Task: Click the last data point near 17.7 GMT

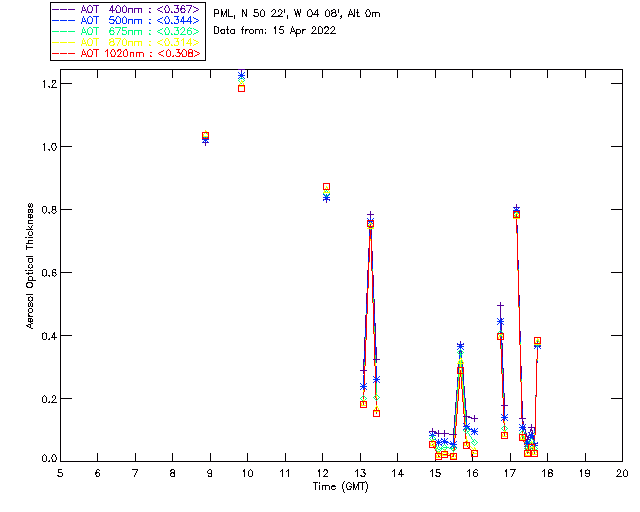Action: pyautogui.click(x=537, y=342)
